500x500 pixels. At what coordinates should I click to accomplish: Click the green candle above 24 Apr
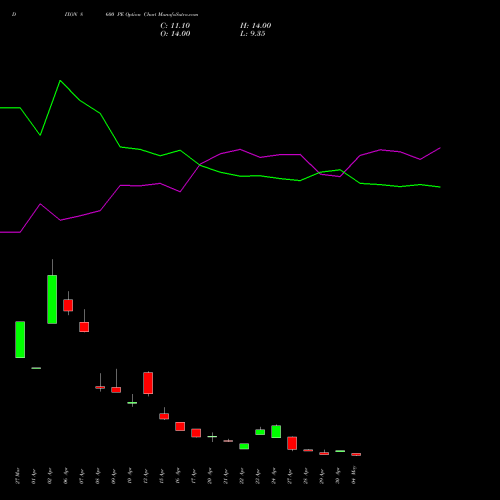[276, 431]
